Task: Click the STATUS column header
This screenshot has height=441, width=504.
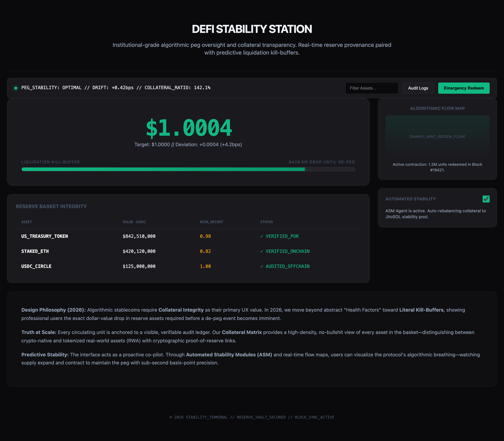Action: [267, 222]
